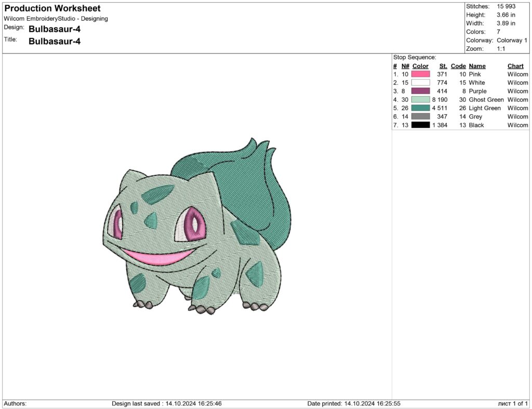Click the Stitches count value 15 993
Viewport: 532px width, 409px height.
tap(506, 6)
